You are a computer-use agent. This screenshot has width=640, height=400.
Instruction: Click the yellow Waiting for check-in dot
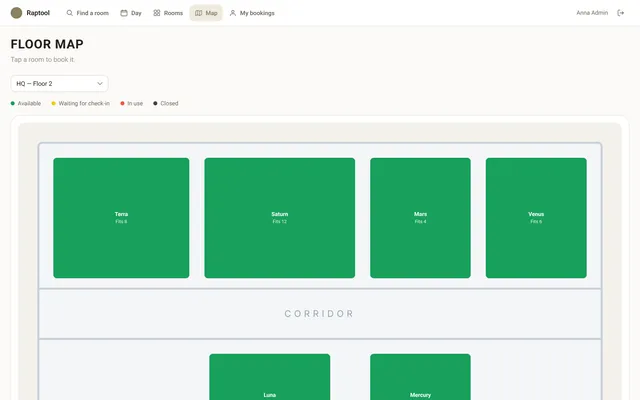coord(53,103)
